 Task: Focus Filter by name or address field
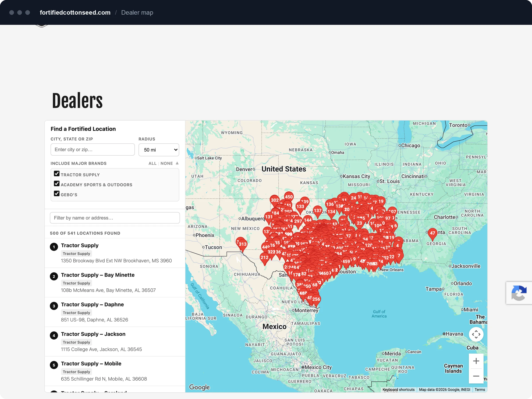115,218
